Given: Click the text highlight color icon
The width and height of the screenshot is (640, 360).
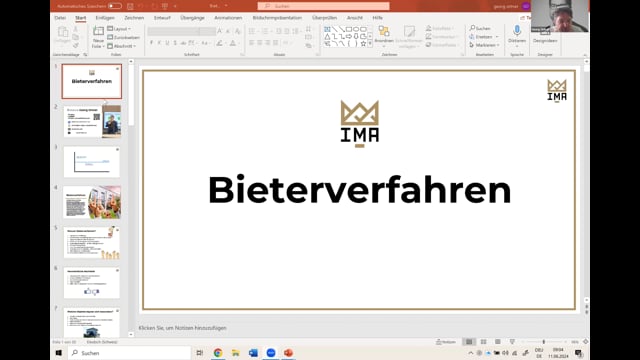Looking at the screenshot, I should [220, 43].
